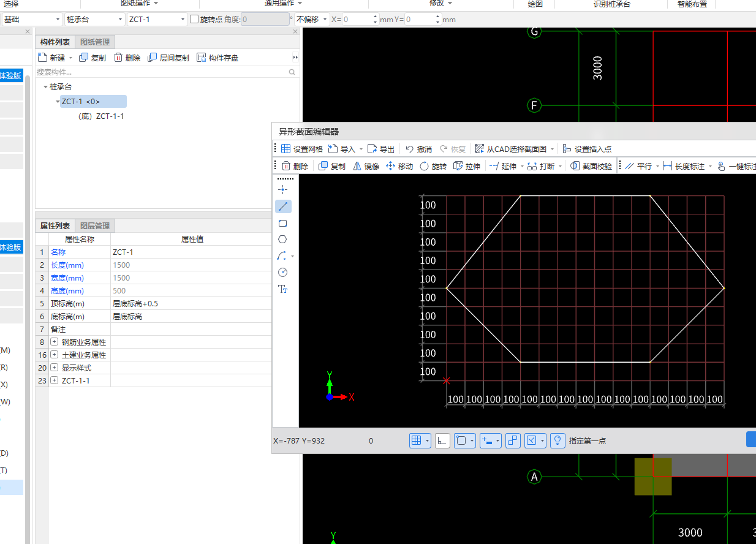Run 截面校验 section check
756x544 pixels.
(591, 166)
